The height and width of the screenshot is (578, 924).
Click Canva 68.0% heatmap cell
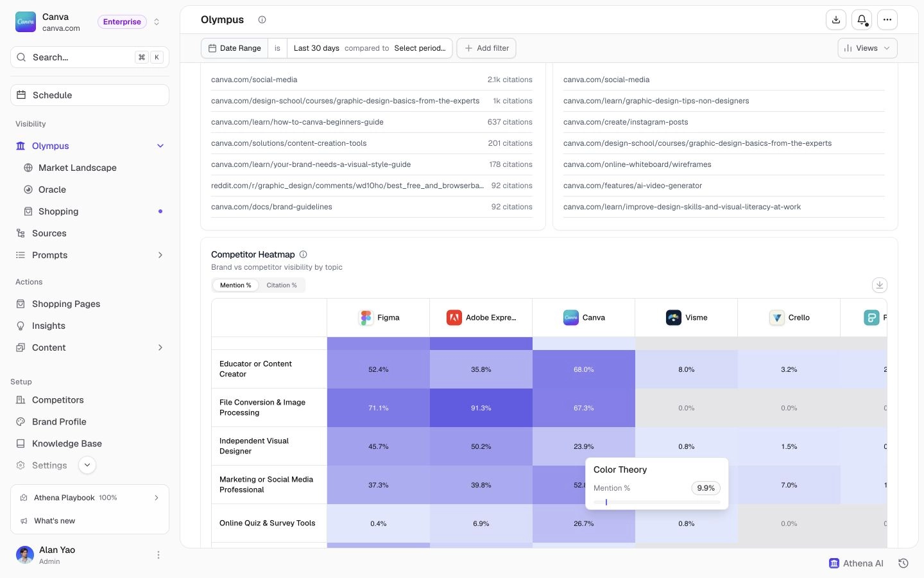pyautogui.click(x=584, y=369)
